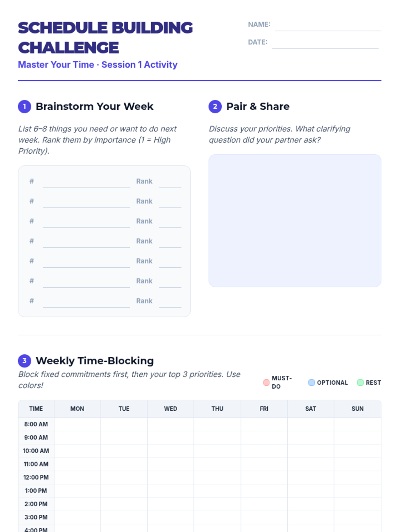This screenshot has width=399, height=532.
Task: Click the Friday 12:00 PM cell
Action: (264, 477)
